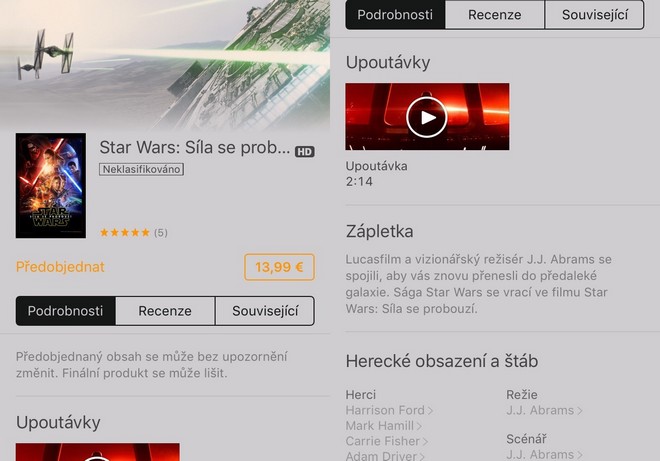Select Předobjednat label
660x461 pixels.
[60, 267]
